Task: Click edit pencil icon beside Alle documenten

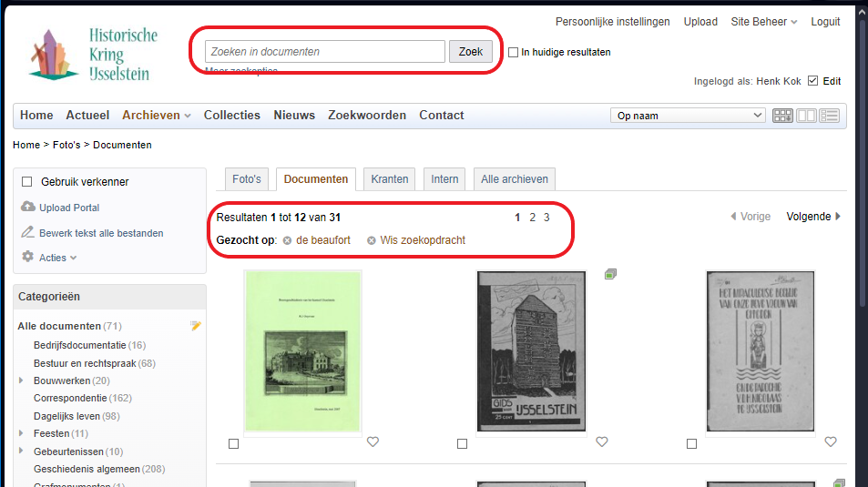Action: (x=196, y=325)
